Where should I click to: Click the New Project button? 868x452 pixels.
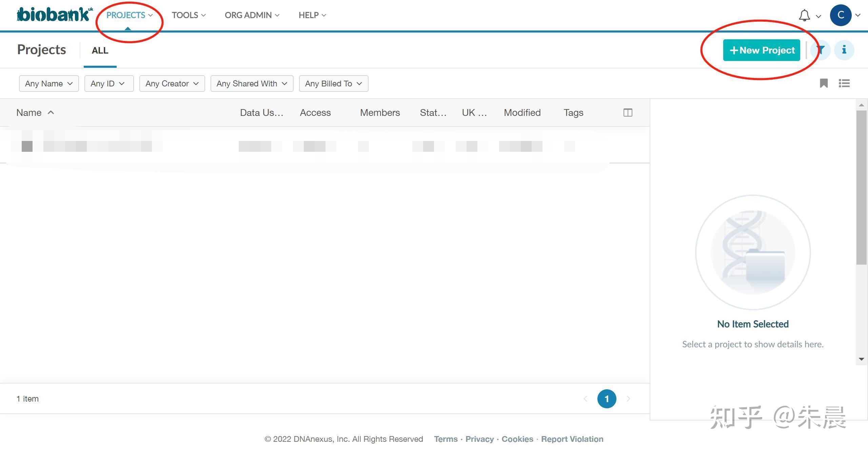(x=761, y=50)
